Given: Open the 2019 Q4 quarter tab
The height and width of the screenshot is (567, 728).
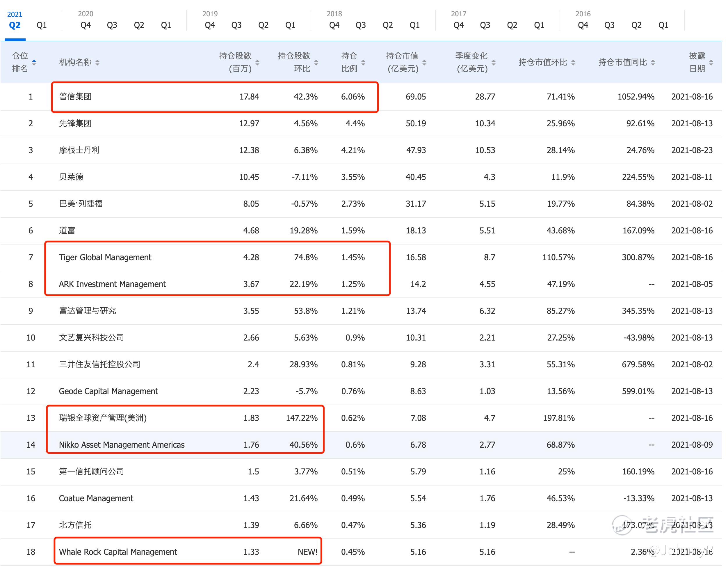Looking at the screenshot, I should pos(210,25).
